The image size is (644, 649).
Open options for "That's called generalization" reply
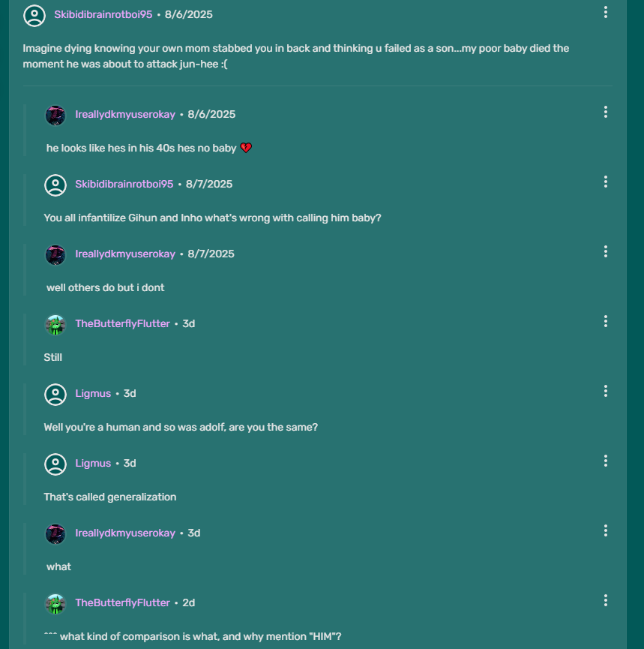(x=606, y=461)
